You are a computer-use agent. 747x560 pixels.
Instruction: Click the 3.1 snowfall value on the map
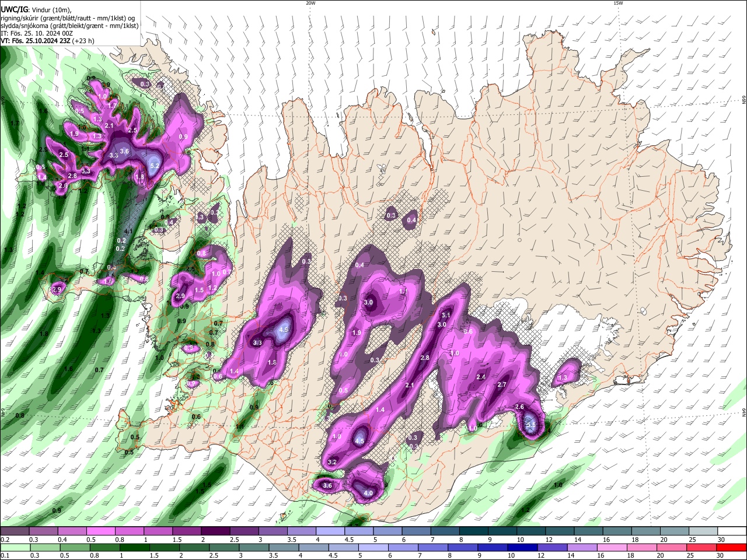click(446, 315)
